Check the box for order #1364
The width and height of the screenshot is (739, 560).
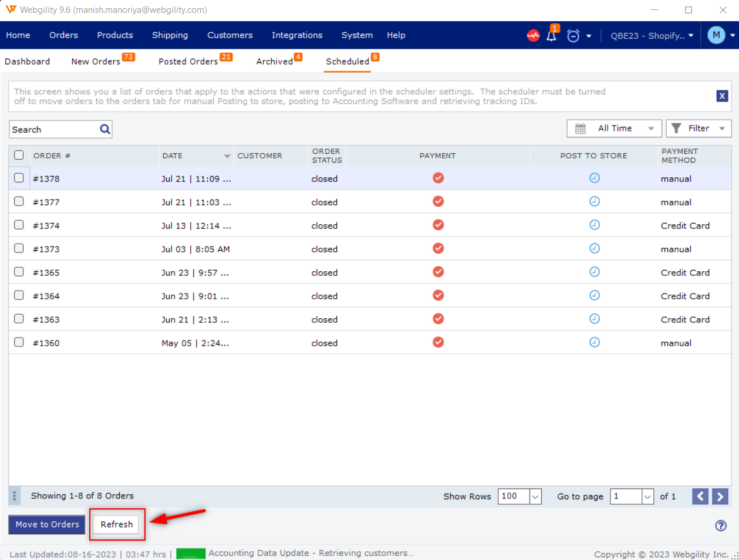pos(19,295)
